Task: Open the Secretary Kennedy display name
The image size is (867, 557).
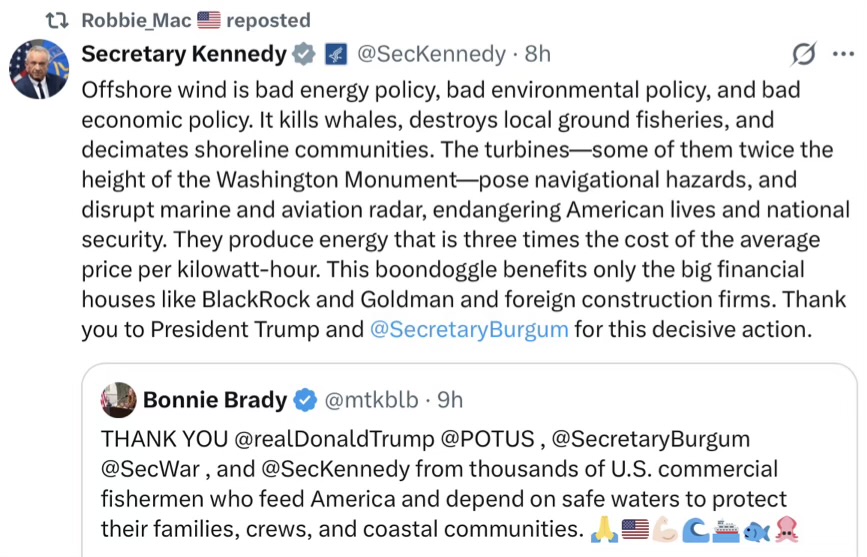Action: click(x=183, y=54)
